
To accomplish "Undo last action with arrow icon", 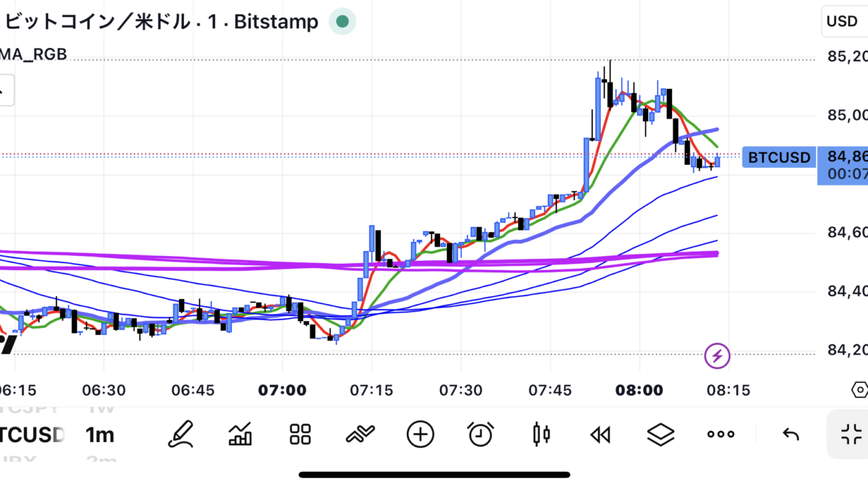I will pos(791,434).
